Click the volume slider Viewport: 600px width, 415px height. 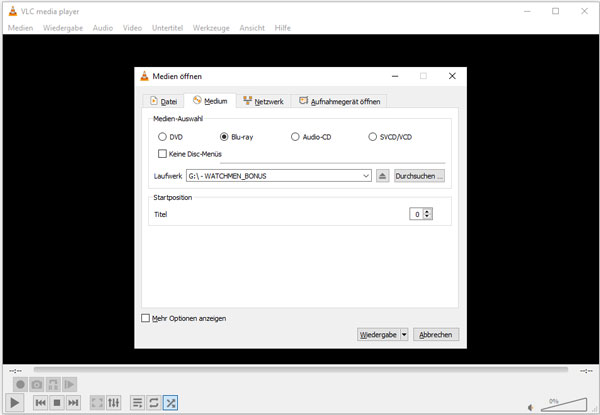[564, 405]
